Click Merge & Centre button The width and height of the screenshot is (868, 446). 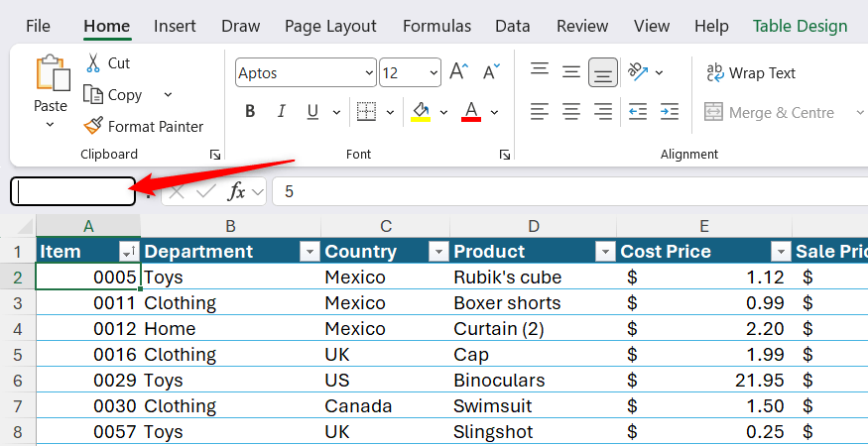click(x=770, y=112)
